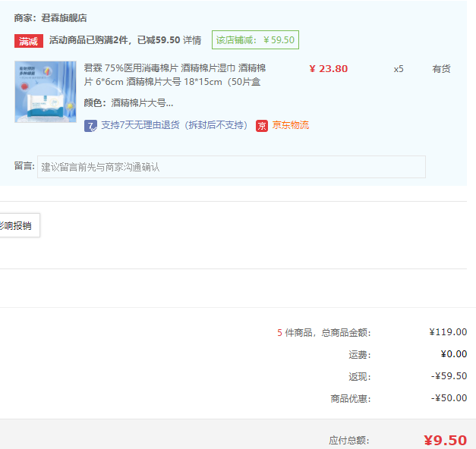Focus the 留言 merchant message input field
Image resolution: width=476 pixels, height=449 pixels.
232,167
